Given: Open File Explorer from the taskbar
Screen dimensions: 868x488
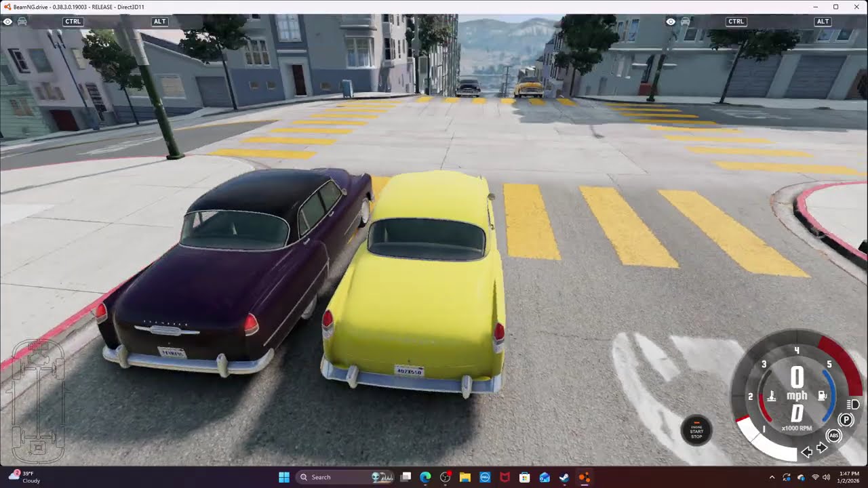Looking at the screenshot, I should [x=465, y=477].
